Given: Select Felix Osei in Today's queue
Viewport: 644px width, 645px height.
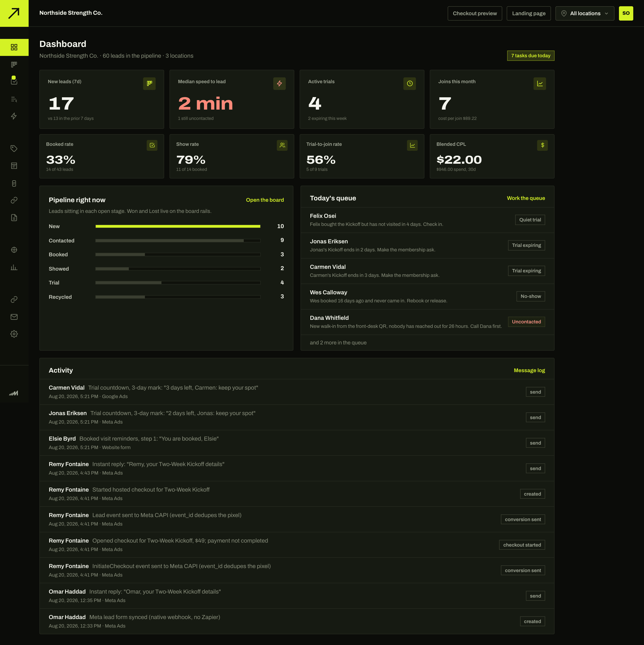Looking at the screenshot, I should (427, 220).
